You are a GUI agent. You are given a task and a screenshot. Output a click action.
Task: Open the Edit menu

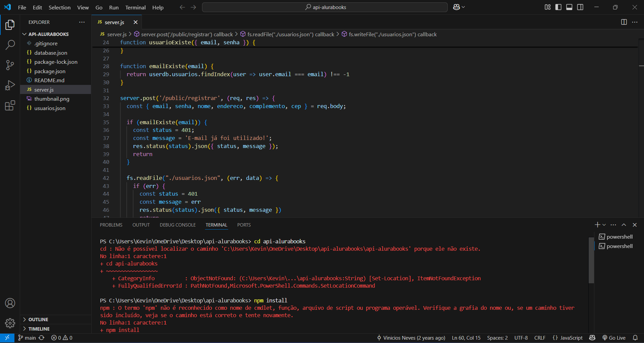(x=37, y=7)
